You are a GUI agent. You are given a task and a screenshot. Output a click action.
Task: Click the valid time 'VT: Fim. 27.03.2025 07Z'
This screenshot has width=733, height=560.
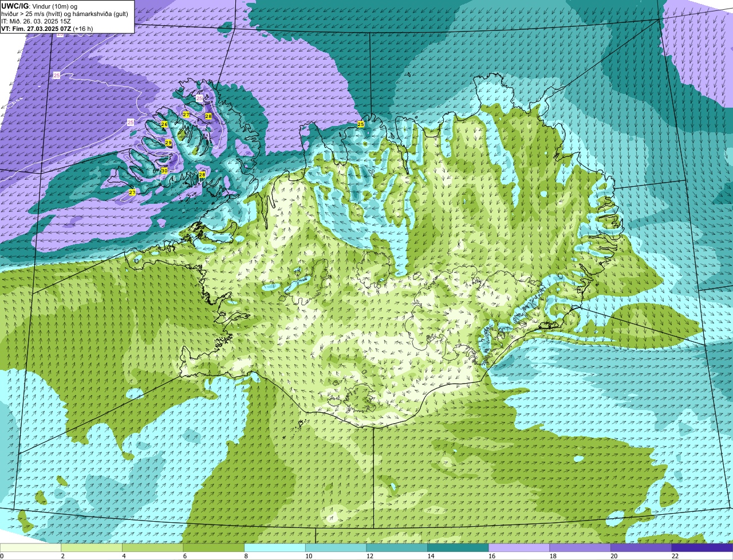click(x=36, y=29)
